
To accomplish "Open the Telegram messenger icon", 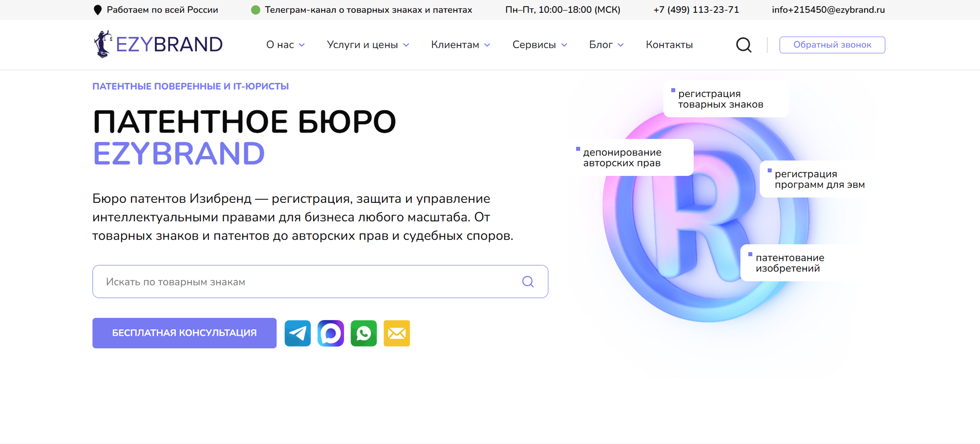I will (x=297, y=333).
